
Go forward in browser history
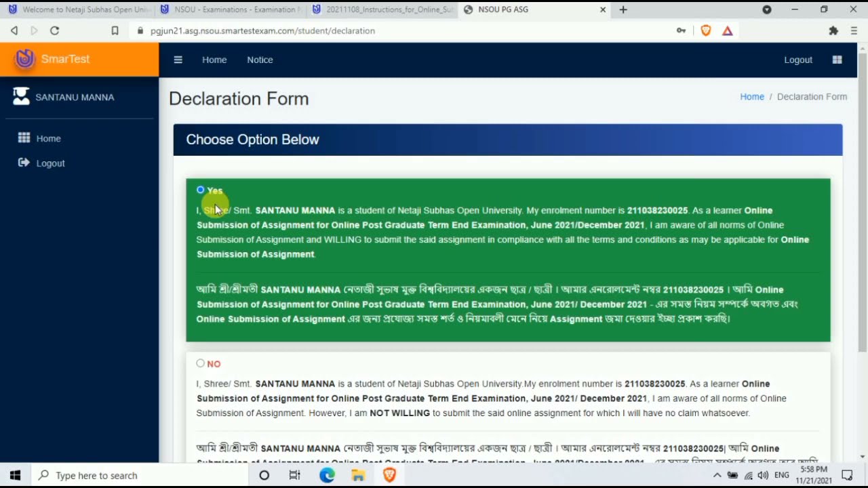pos(35,30)
